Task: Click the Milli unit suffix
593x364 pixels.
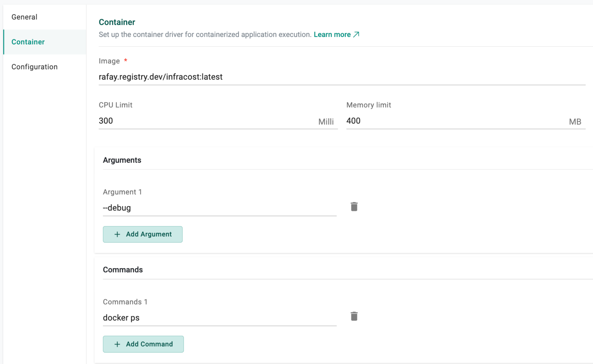Action: point(326,122)
